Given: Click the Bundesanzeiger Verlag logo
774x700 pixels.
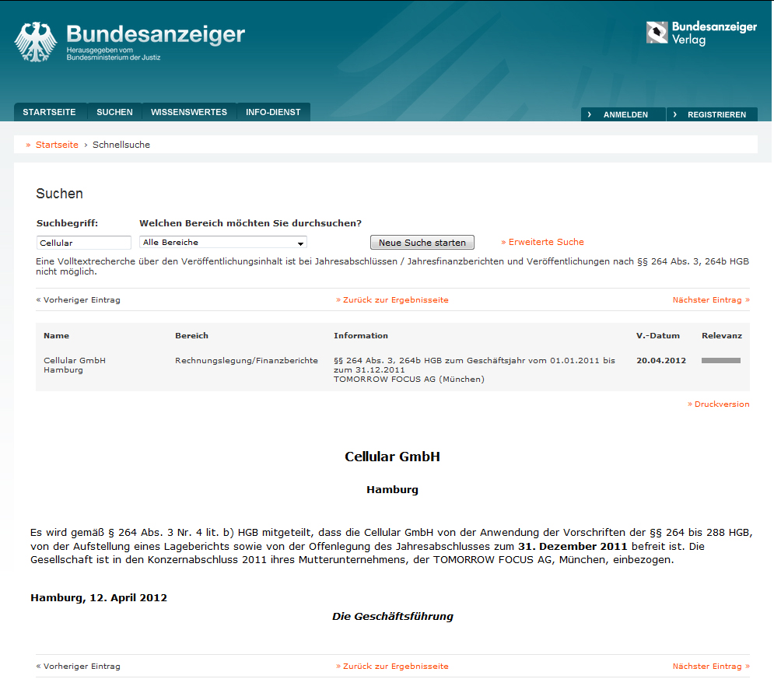Looking at the screenshot, I should 702,33.
